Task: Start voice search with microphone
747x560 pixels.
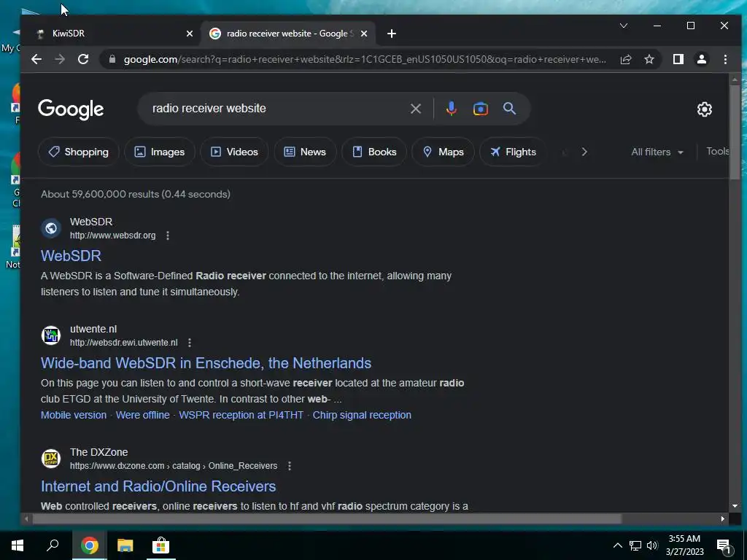Action: pos(451,109)
